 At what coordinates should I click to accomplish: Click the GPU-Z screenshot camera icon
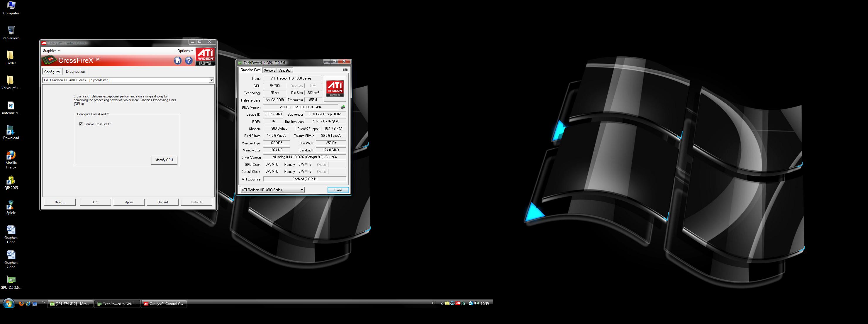pyautogui.click(x=345, y=70)
